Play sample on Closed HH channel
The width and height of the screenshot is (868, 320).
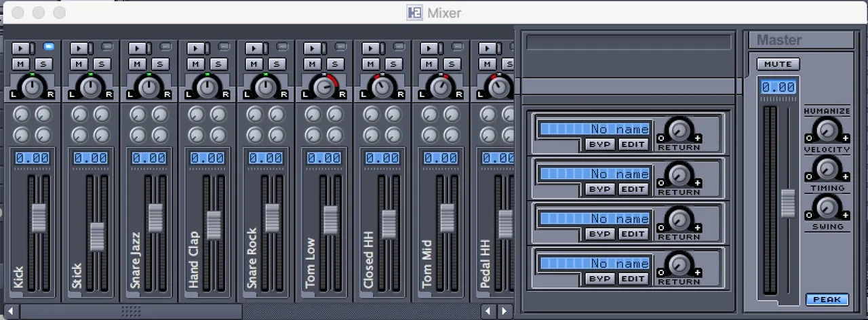(371, 48)
